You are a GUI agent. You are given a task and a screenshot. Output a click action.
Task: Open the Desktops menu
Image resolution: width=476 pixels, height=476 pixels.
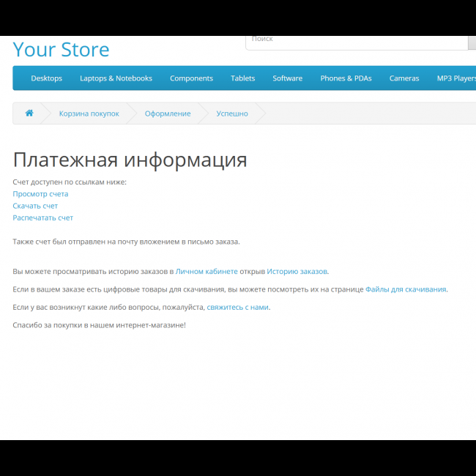[46, 78]
